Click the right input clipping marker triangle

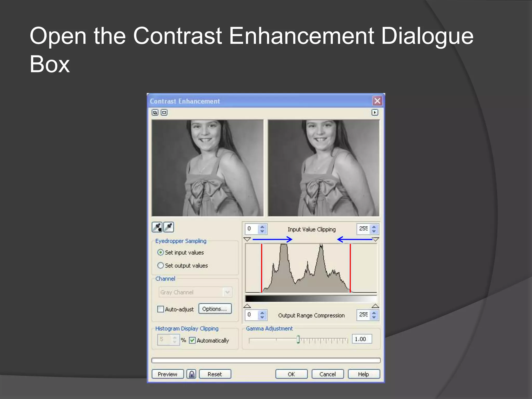coord(376,239)
